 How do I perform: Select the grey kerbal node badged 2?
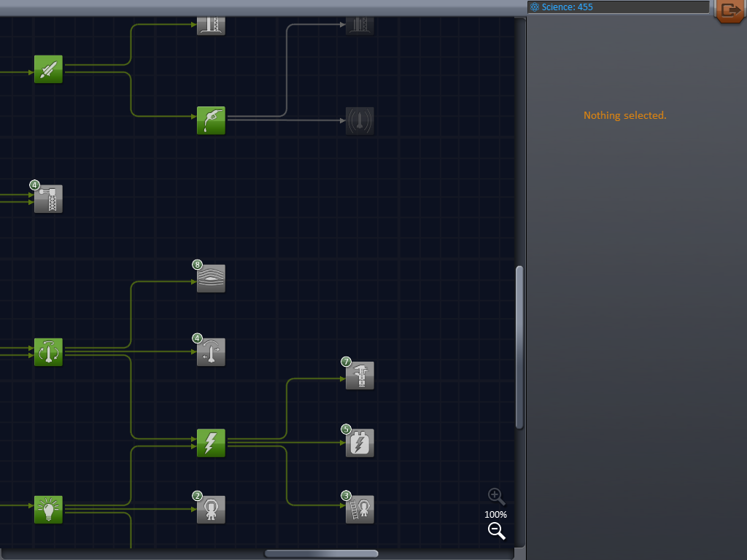click(211, 510)
